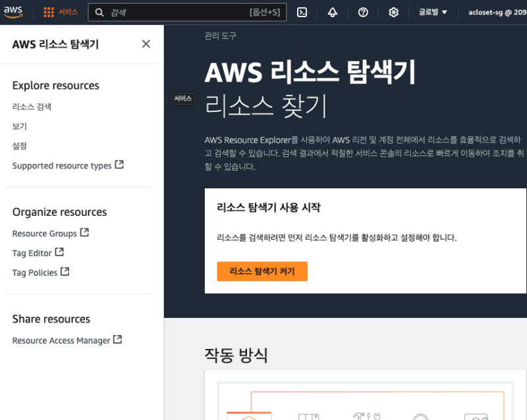Open 설정 in sidebar

click(20, 146)
